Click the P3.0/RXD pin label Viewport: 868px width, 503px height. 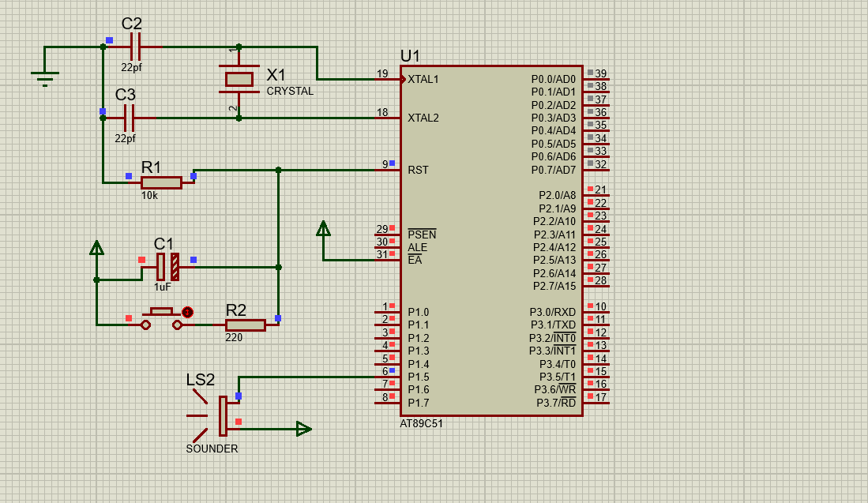[553, 312]
